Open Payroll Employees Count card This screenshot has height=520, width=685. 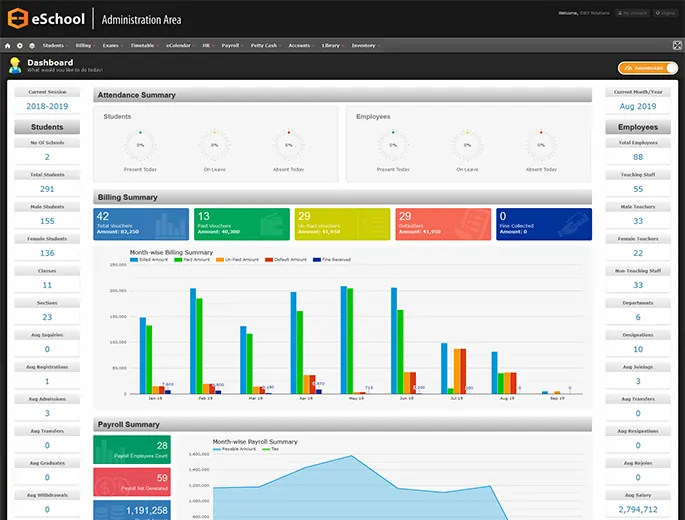132,450
